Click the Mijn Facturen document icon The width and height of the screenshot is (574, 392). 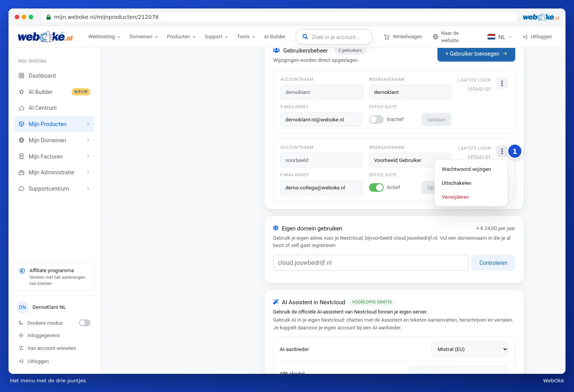(x=22, y=157)
